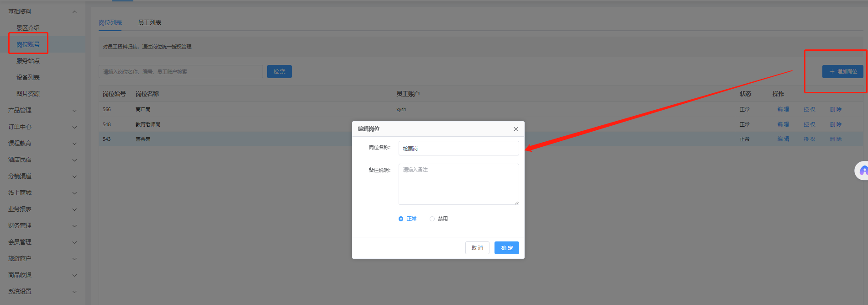This screenshot has width=868, height=305.
Task: Switch to the 员工列表 tab
Action: pos(149,22)
